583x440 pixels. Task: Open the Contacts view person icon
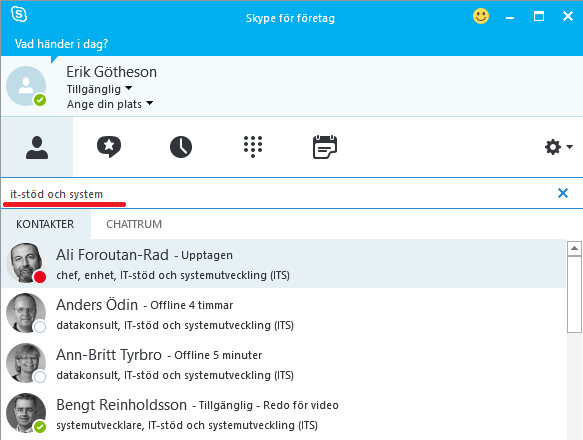click(x=37, y=147)
